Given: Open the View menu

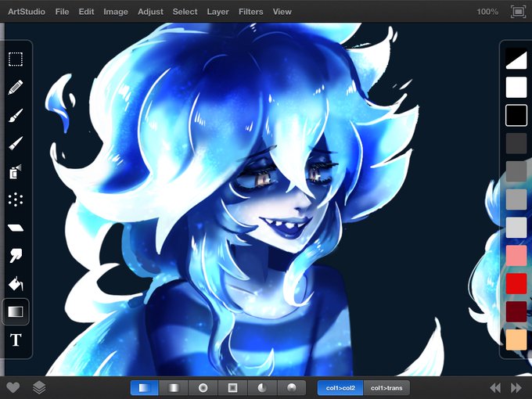Looking at the screenshot, I should click(282, 12).
